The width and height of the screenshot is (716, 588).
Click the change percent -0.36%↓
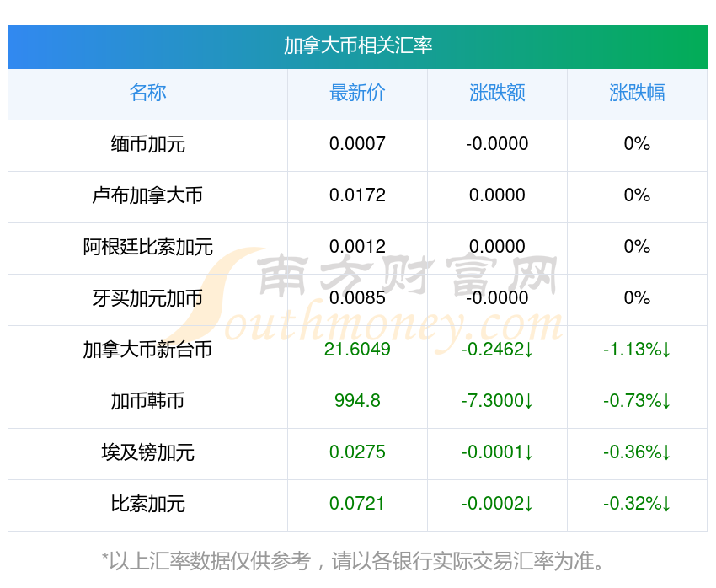pyautogui.click(x=637, y=452)
